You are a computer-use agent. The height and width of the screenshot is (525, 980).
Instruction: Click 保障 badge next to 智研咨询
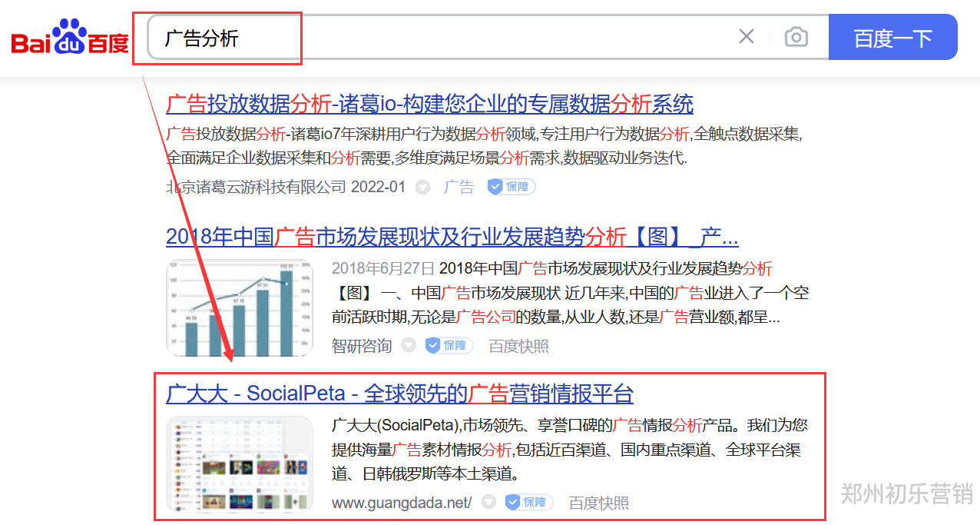pyautogui.click(x=449, y=346)
